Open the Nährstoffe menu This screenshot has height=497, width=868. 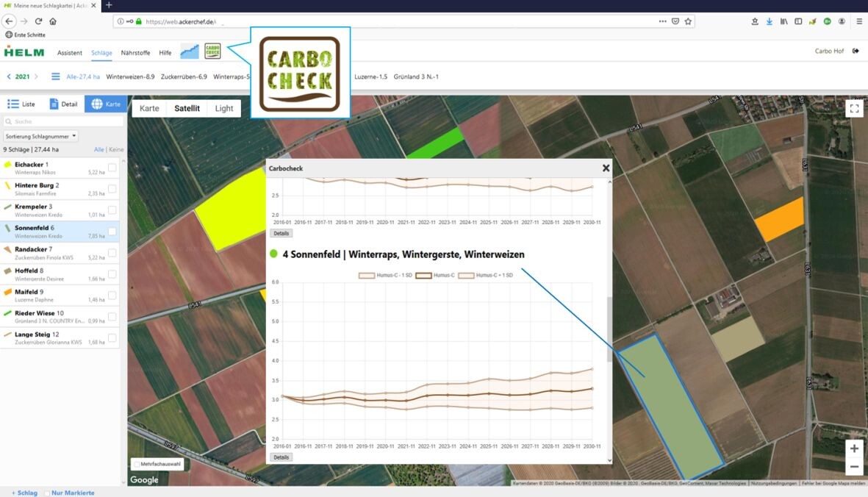click(135, 53)
